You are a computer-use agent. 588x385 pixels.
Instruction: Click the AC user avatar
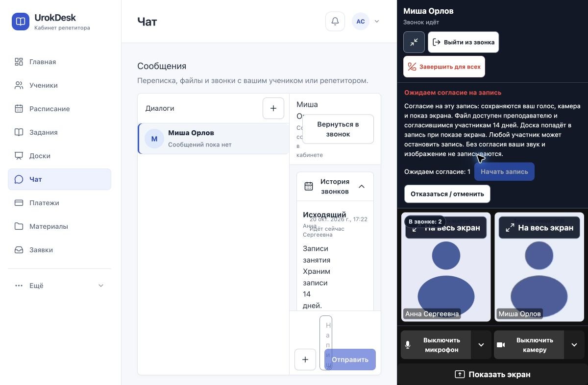pos(361,22)
